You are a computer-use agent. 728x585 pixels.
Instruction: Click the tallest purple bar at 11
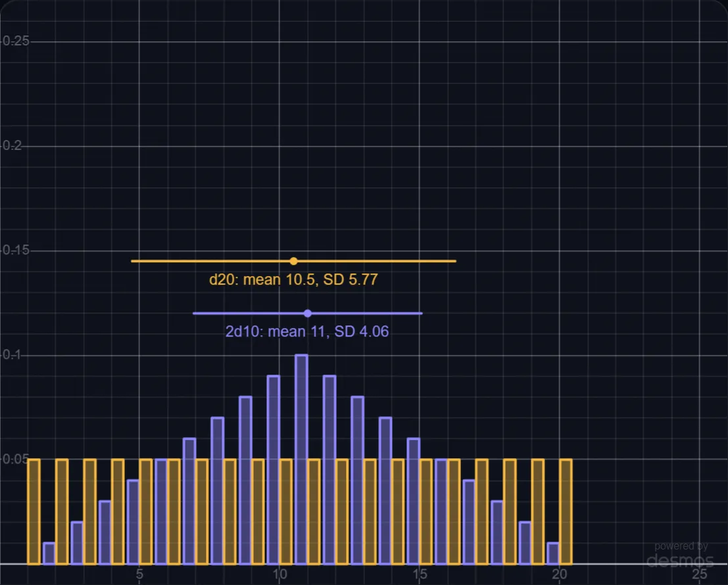(301, 459)
